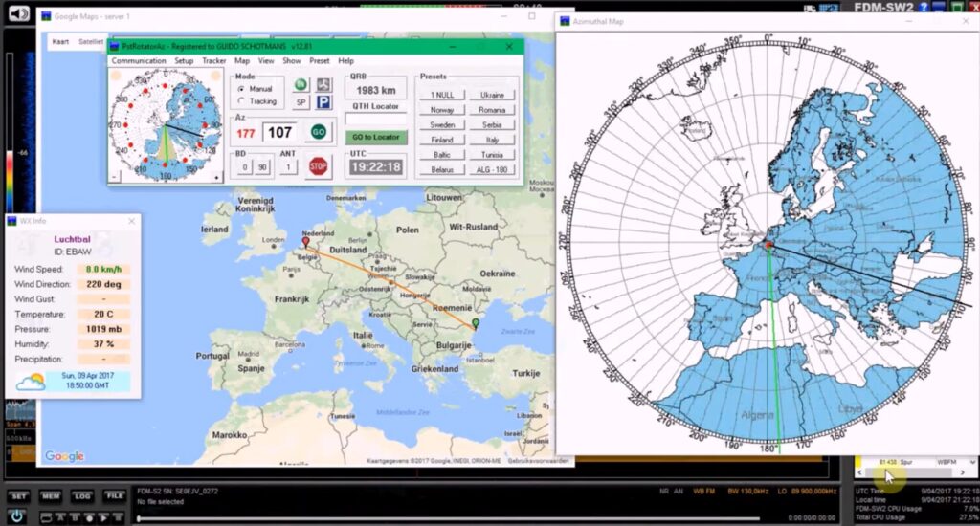Click the green destination pin near Bulgaria
Image resolution: width=980 pixels, height=526 pixels.
[x=476, y=323]
